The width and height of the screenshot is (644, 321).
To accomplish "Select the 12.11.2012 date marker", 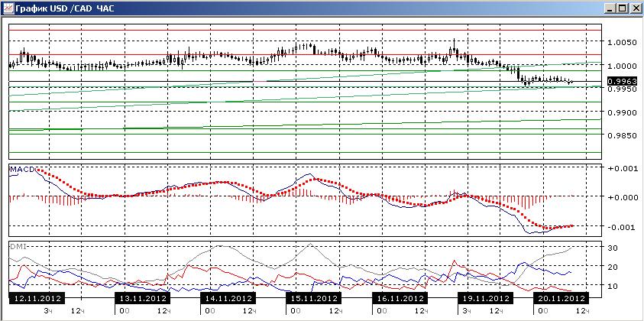I will click(37, 298).
